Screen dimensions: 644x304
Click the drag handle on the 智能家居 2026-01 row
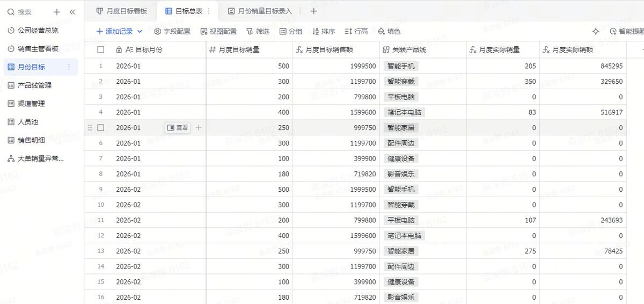tap(90, 128)
